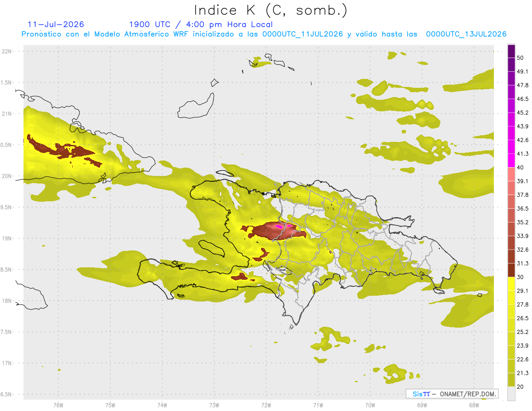The image size is (532, 411).
Task: Click colorbar label "29.1"
Action: [x=523, y=291]
